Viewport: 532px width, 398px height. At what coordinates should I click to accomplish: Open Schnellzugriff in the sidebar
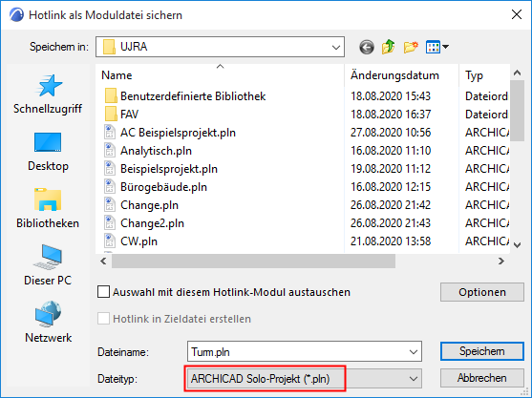coord(48,94)
